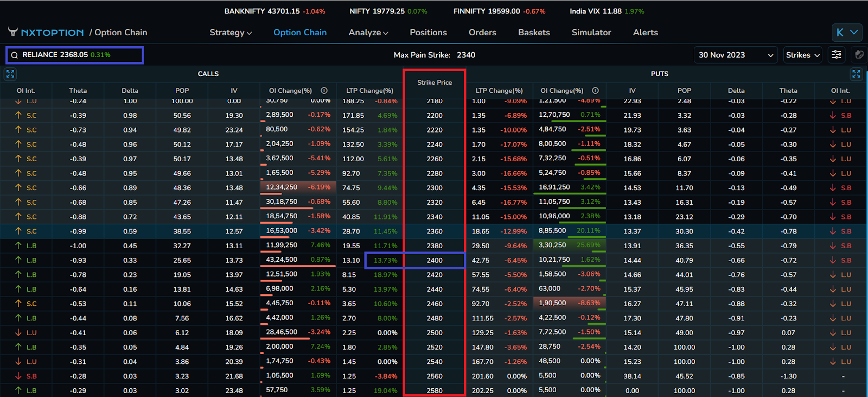Select strike price 2360 cell
This screenshot has width=868, height=397.
pyautogui.click(x=435, y=231)
